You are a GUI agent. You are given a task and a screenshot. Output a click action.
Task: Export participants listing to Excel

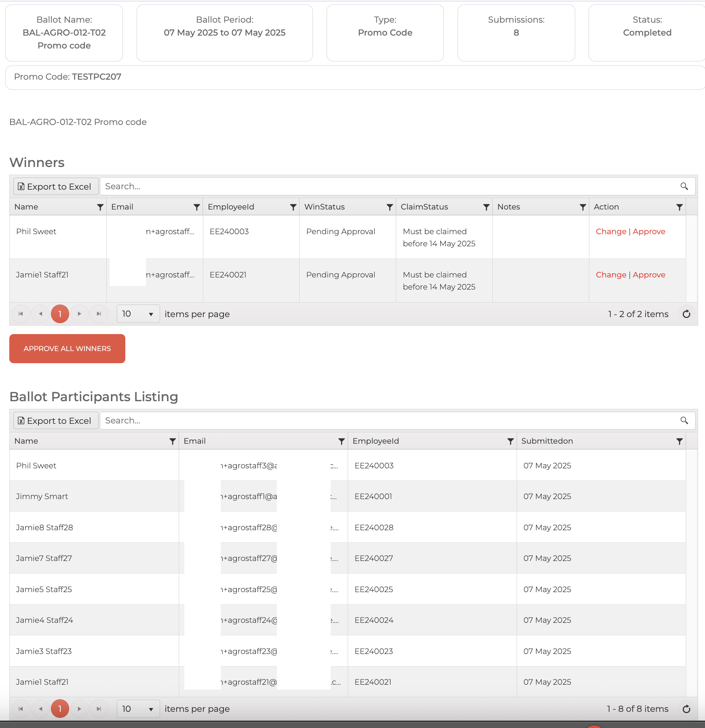(x=55, y=421)
